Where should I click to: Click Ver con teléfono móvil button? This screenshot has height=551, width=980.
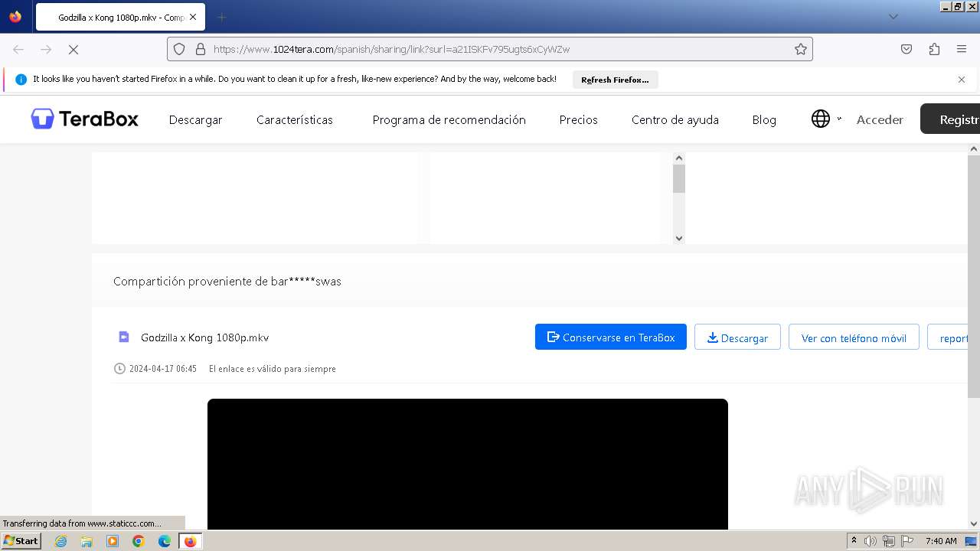click(x=854, y=337)
